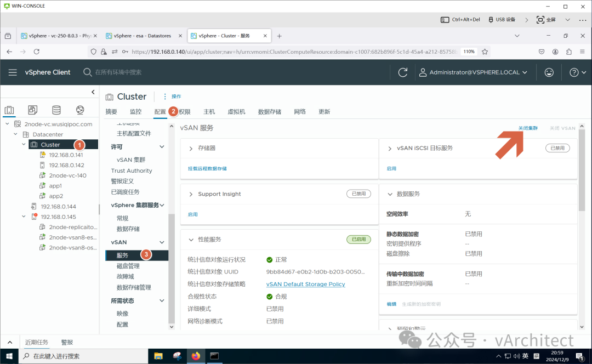This screenshot has width=592, height=364.
Task: Select host 192.168.0.141 in tree
Action: pyautogui.click(x=66, y=155)
